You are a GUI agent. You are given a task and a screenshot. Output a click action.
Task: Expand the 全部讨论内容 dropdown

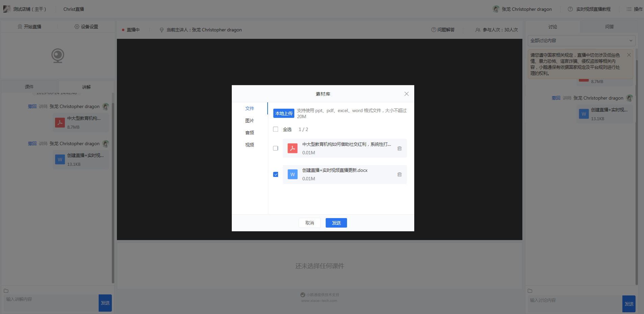coord(581,41)
